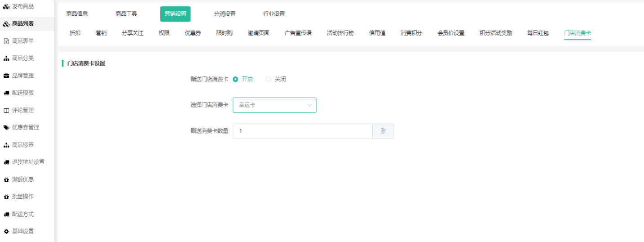Click the 配送模板 truck icon
Viewport: 644px width, 242px height.
[x=6, y=93]
